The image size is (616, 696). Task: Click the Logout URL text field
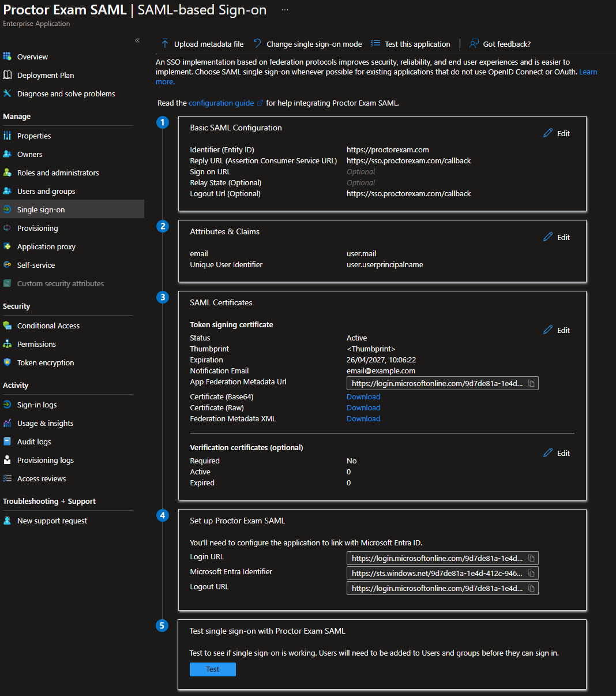442,588
